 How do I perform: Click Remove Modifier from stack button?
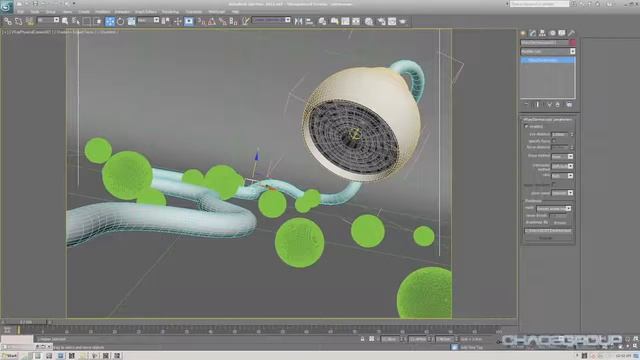558,104
